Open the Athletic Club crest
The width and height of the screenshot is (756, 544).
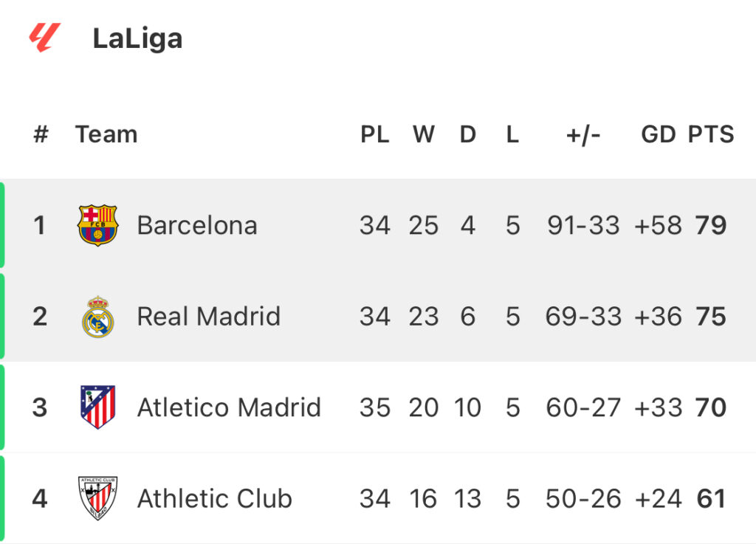[x=98, y=498]
